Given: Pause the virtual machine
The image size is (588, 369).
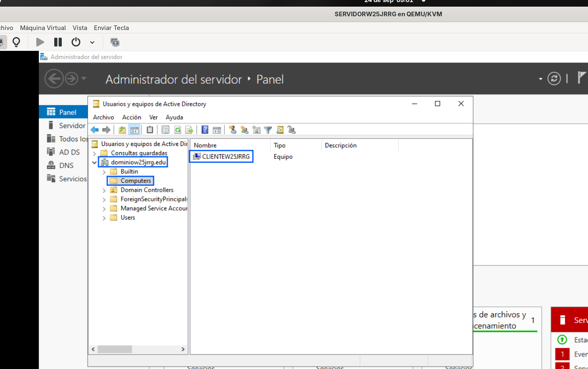Looking at the screenshot, I should click(x=58, y=42).
